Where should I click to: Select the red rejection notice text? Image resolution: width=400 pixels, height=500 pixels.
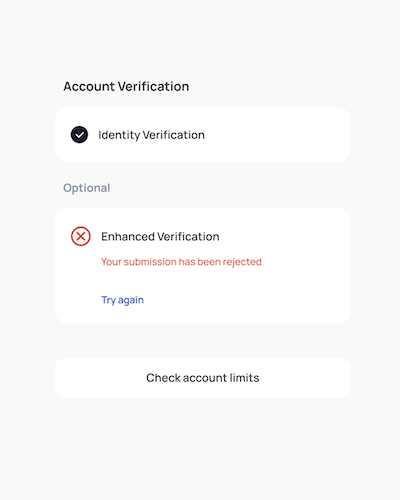[x=181, y=262]
